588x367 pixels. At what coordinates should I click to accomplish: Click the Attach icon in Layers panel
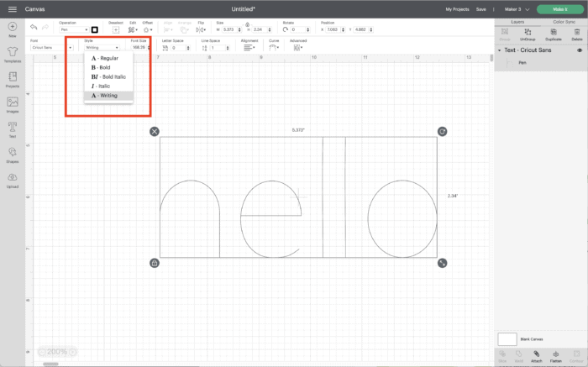(x=536, y=355)
